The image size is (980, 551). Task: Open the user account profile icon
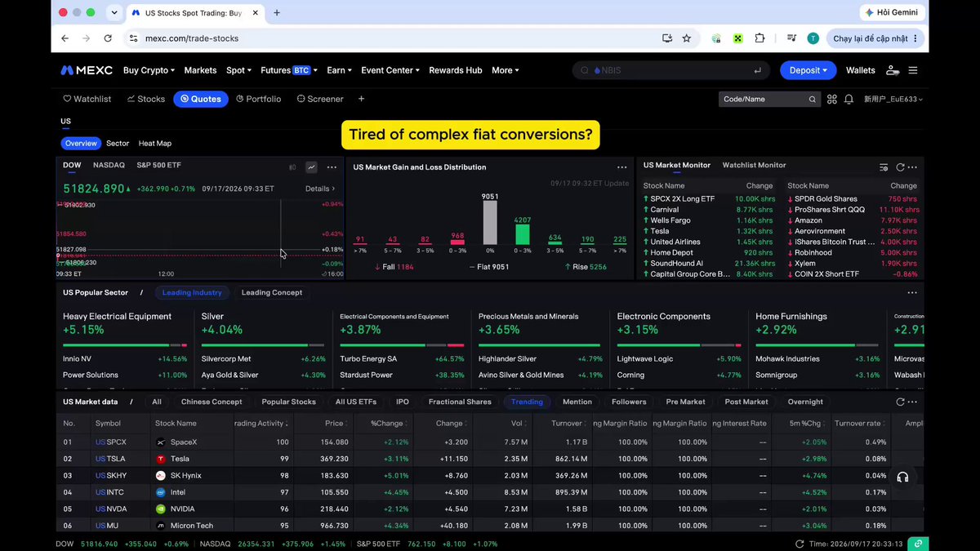892,70
